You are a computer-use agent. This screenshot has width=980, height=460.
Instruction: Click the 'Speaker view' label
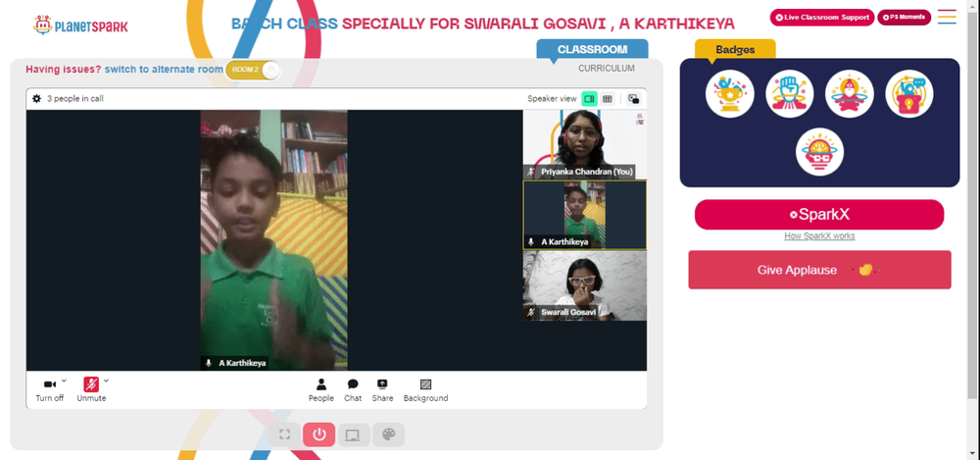pos(552,99)
